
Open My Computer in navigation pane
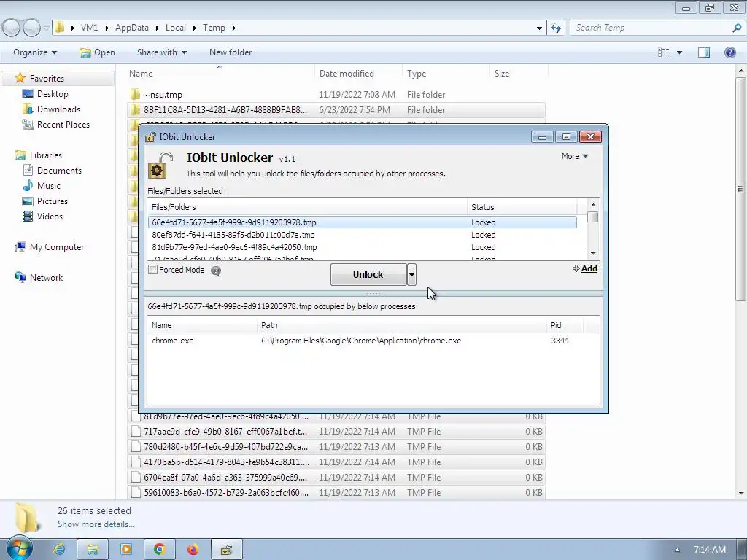coord(50,246)
